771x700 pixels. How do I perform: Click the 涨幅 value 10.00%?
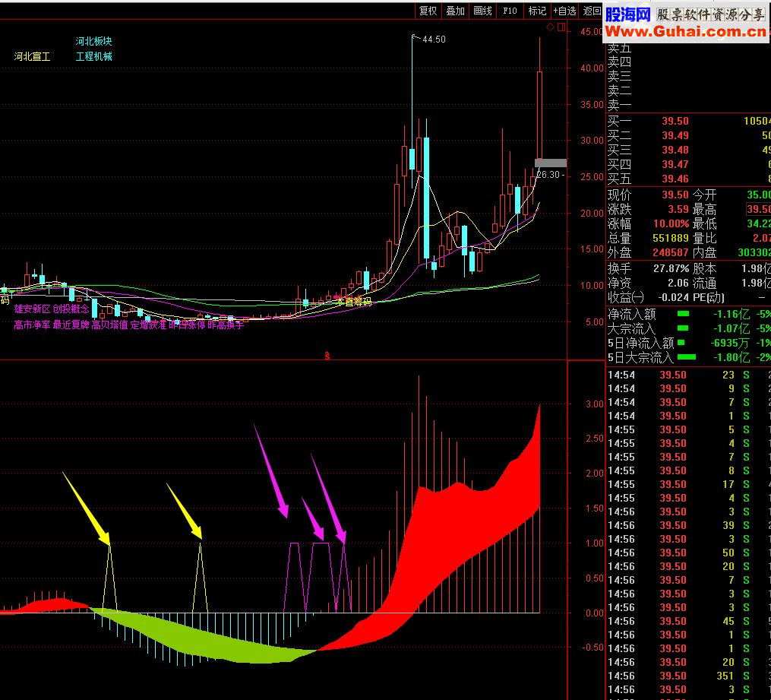(x=671, y=223)
